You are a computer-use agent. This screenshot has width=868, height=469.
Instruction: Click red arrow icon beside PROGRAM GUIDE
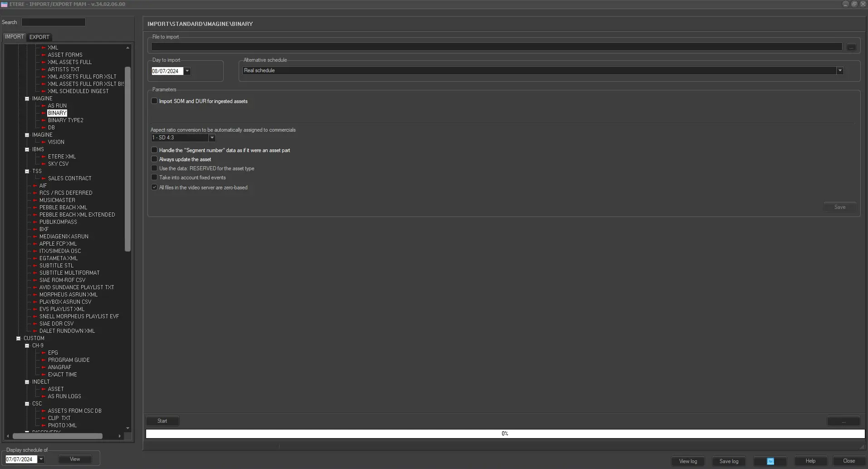44,360
